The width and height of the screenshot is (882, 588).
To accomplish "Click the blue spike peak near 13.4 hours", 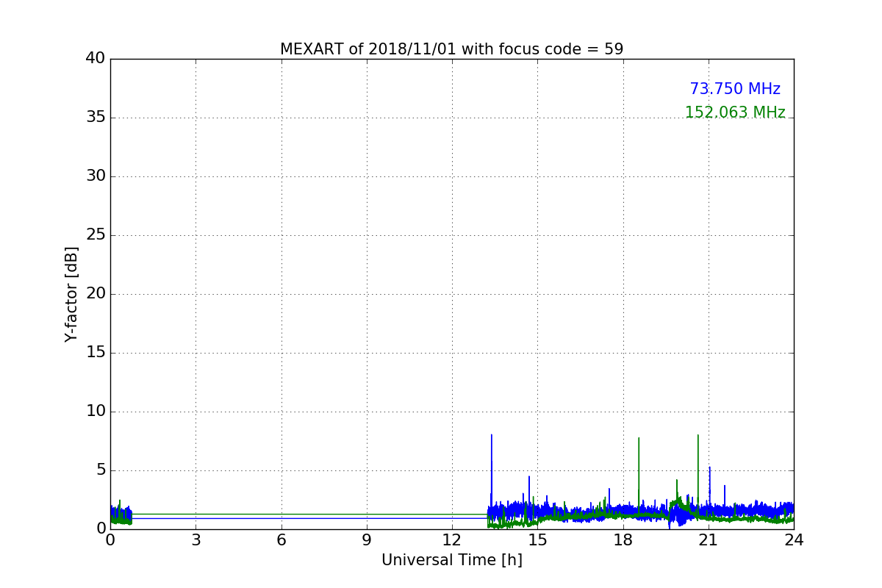I will point(492,435).
